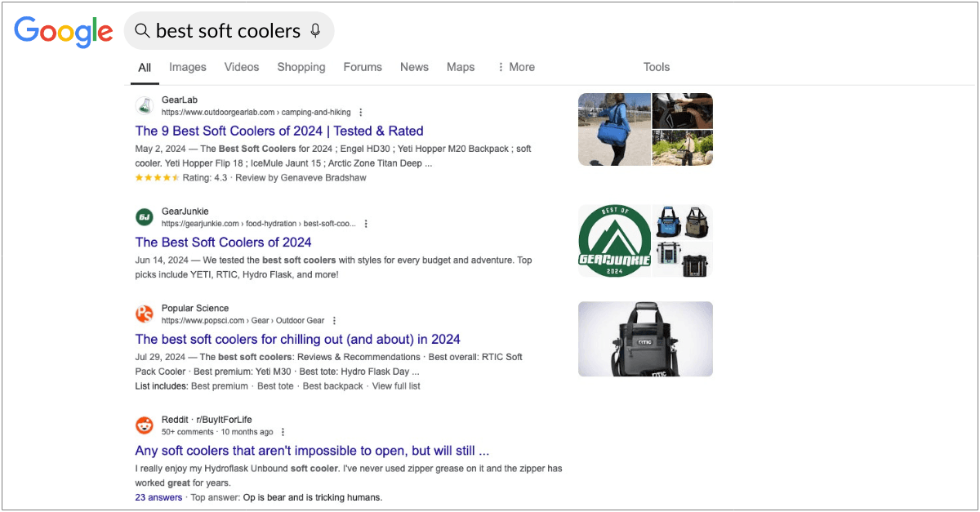This screenshot has width=980, height=512.
Task: Open the three-dot menu beside GearJunkie URL
Action: pos(366,224)
